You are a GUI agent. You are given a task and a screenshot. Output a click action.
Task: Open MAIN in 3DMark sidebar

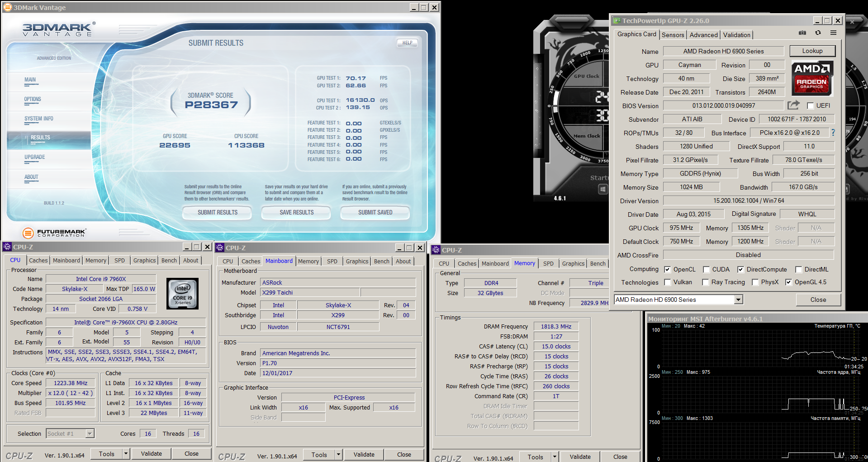pos(30,80)
